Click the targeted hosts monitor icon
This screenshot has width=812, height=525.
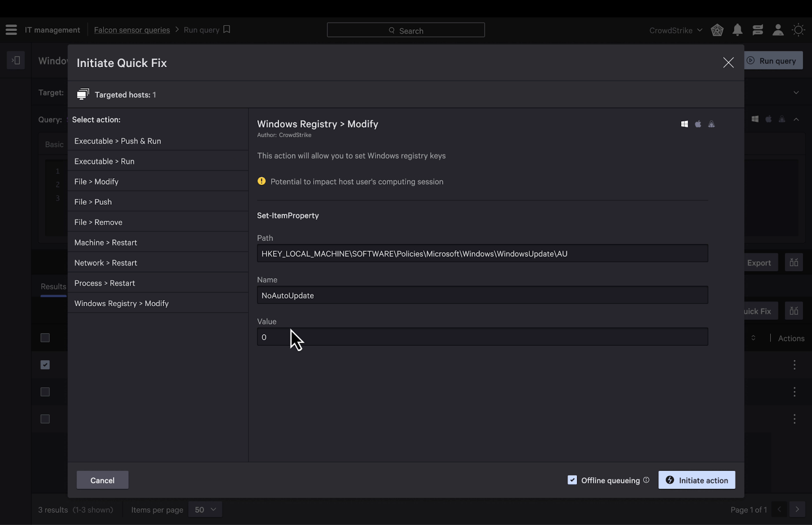coord(83,94)
